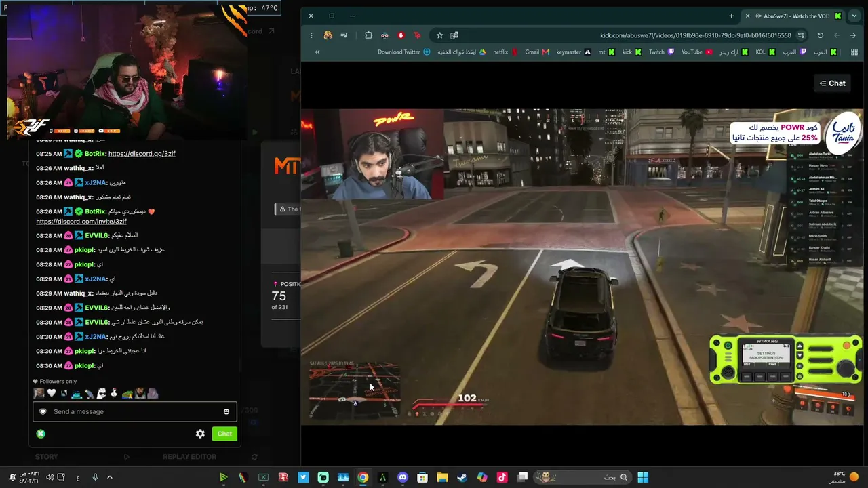Click the green Kick points icon below message box

coord(41,434)
